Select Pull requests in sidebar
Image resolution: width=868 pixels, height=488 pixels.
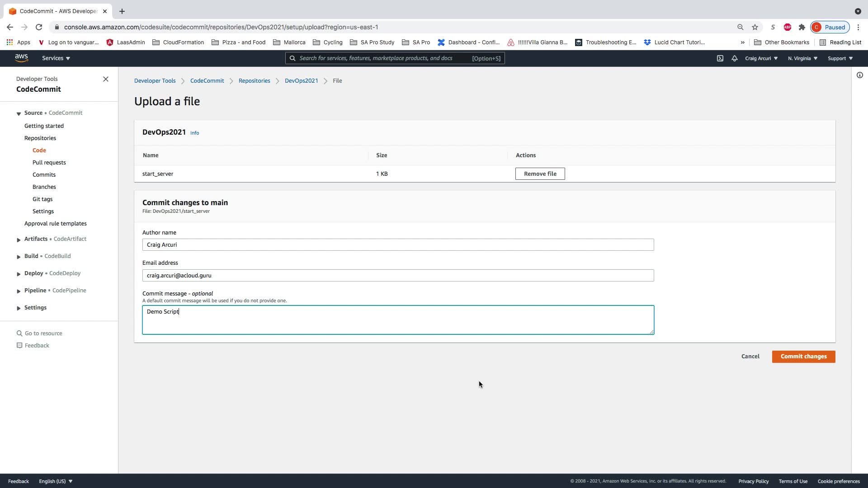pos(49,163)
